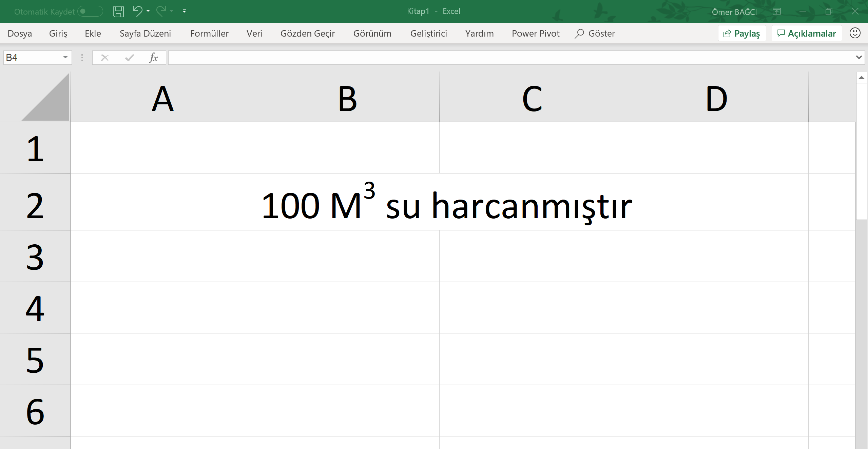Expand the formula bar with its chevron
This screenshot has height=449, width=868.
[859, 57]
